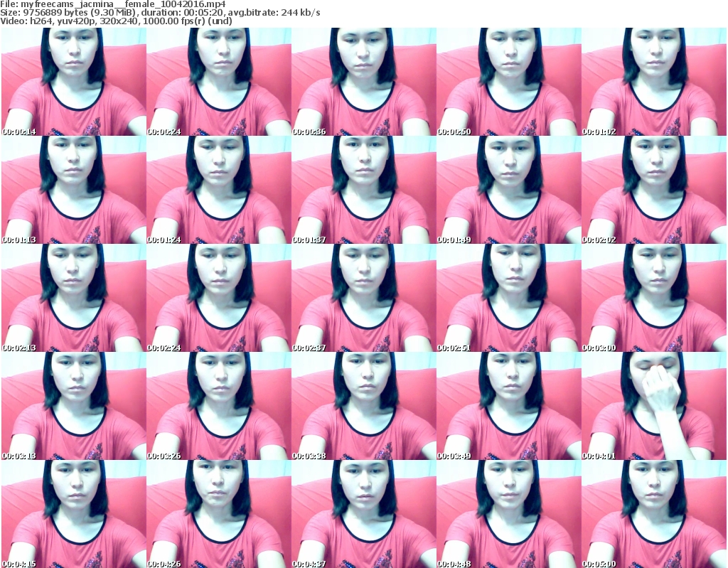Click the frame at 00:02:02

point(653,190)
